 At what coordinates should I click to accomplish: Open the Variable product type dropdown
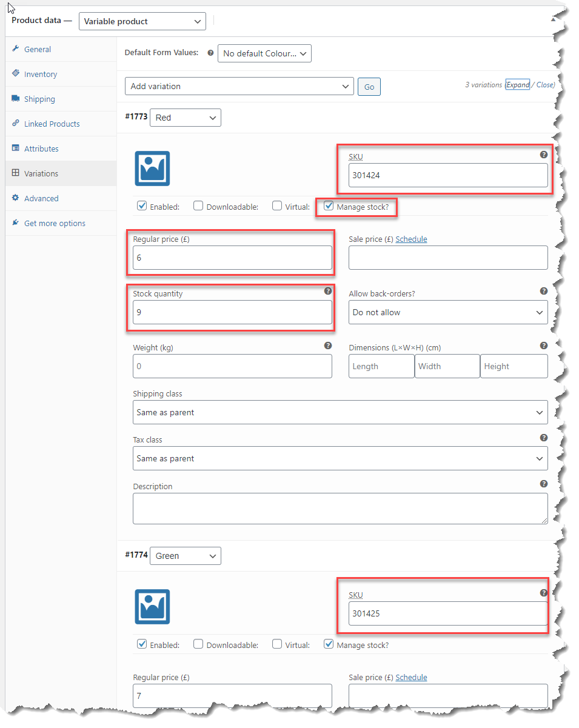pos(142,21)
